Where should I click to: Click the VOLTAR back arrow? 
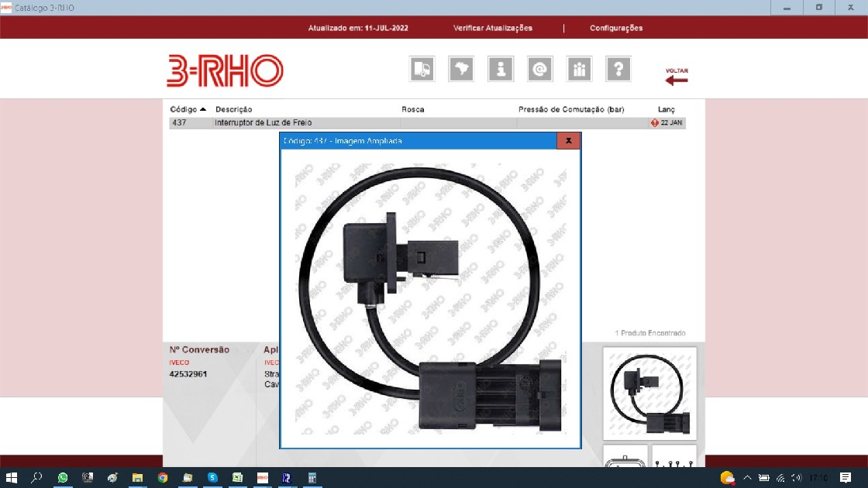click(676, 77)
